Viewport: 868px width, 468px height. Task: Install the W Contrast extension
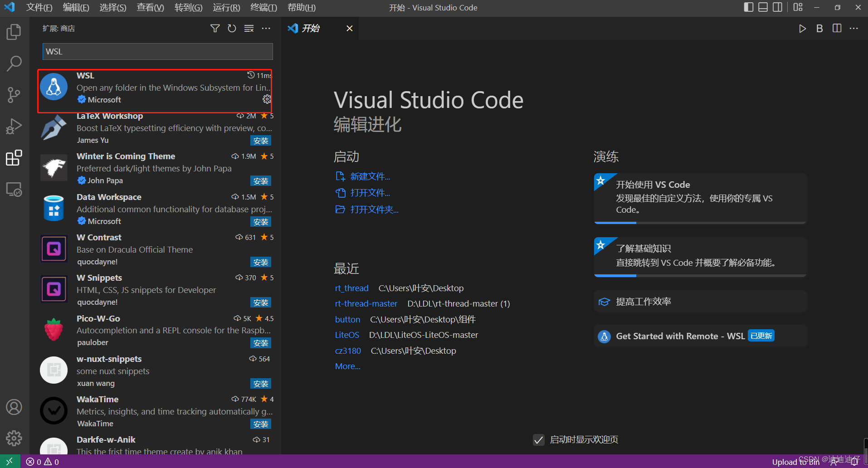click(x=261, y=262)
